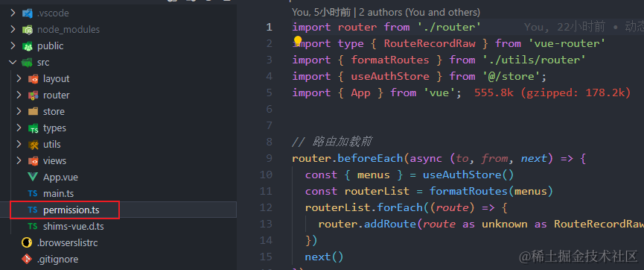Expand the utils folder chevron
Image resolution: width=644 pixels, height=270 pixels.
[x=19, y=145]
